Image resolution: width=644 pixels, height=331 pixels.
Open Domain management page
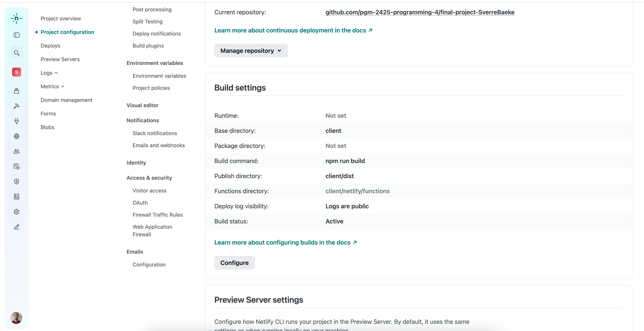(x=66, y=100)
